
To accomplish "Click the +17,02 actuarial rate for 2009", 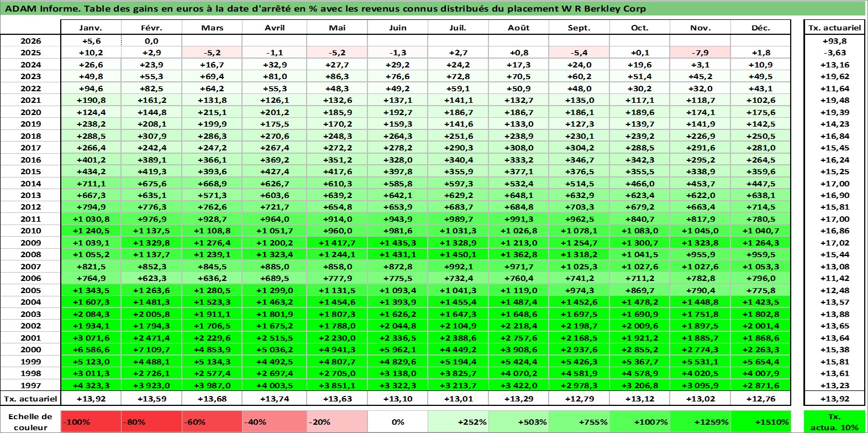I will tap(834, 243).
